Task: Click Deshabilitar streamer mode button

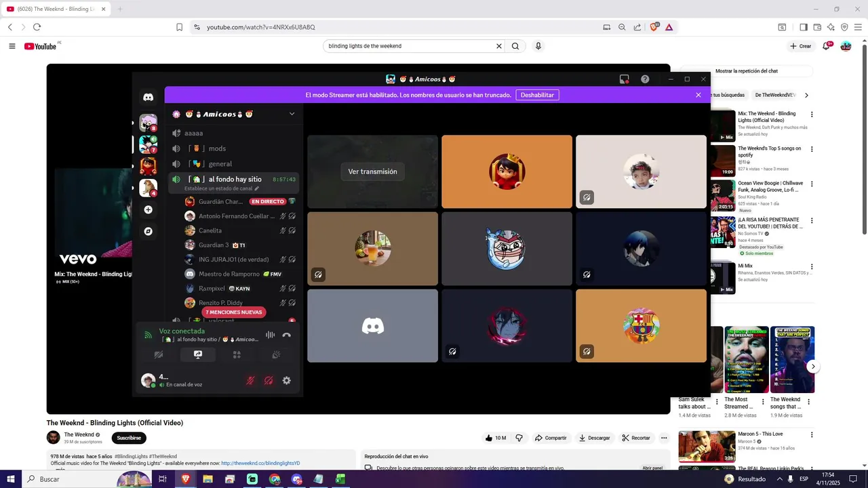Action: [x=537, y=95]
